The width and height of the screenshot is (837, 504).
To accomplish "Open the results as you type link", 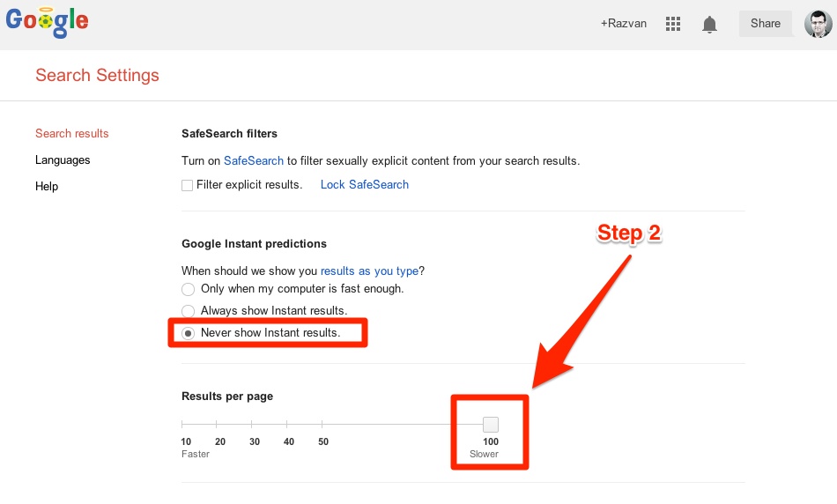I will click(x=369, y=271).
